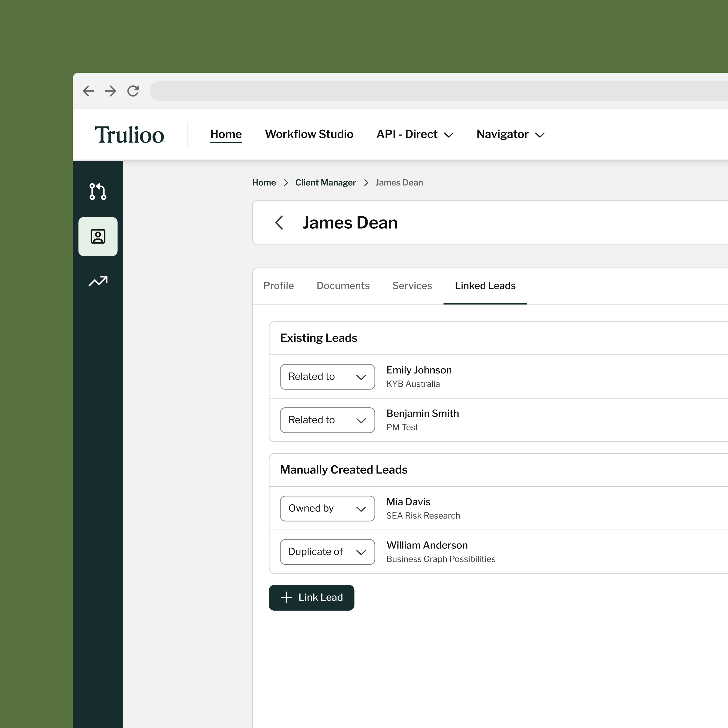The height and width of the screenshot is (728, 728).
Task: Switch to the Documents tab
Action: 343,286
